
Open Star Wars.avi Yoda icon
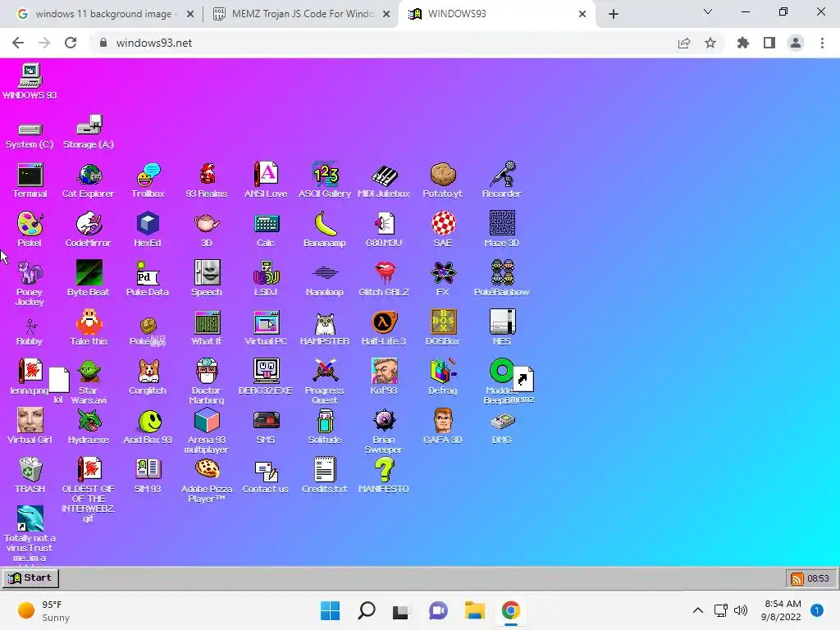click(89, 381)
